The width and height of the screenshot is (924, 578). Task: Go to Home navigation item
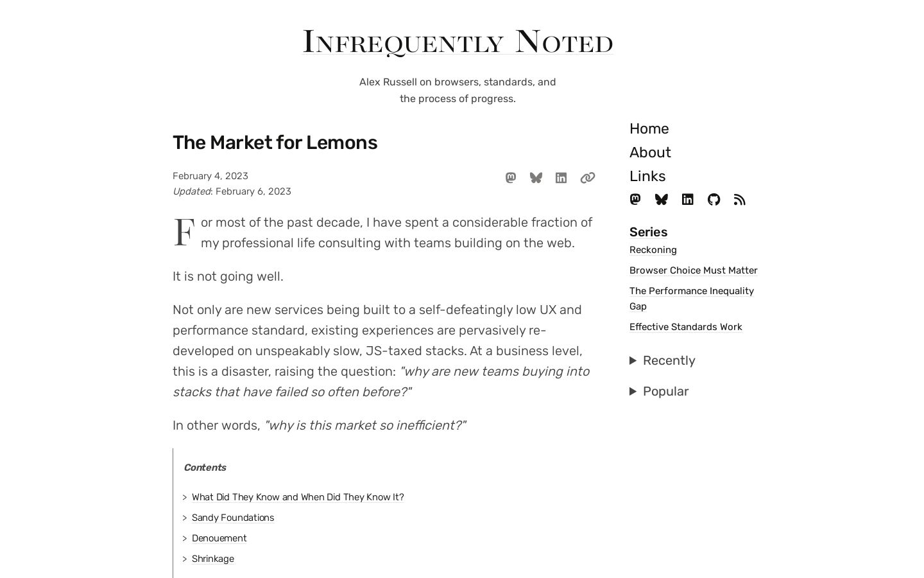pos(649,128)
